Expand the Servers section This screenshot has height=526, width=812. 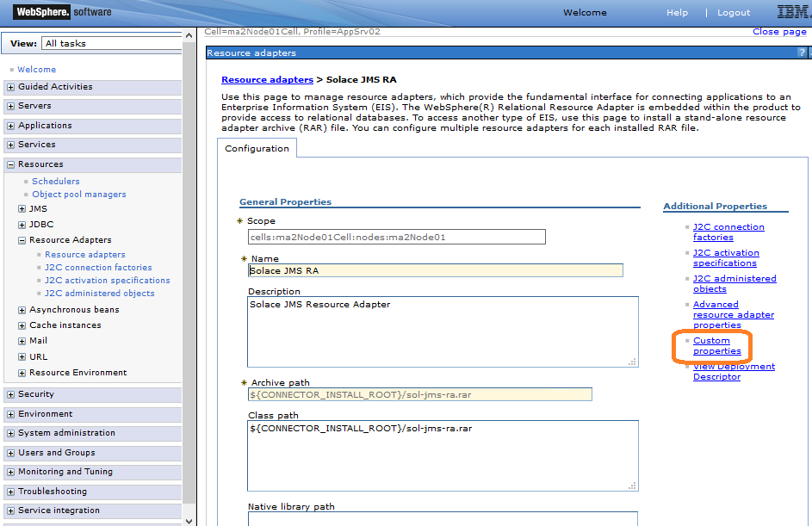(10, 106)
